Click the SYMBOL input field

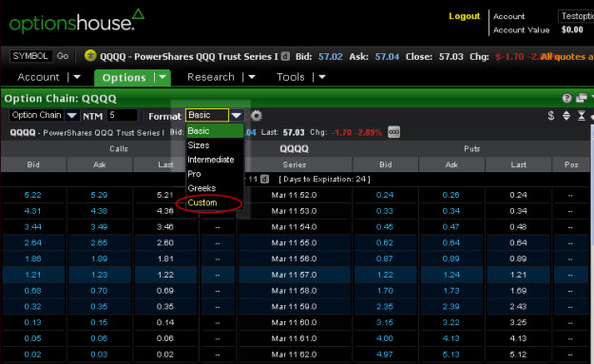pos(30,56)
